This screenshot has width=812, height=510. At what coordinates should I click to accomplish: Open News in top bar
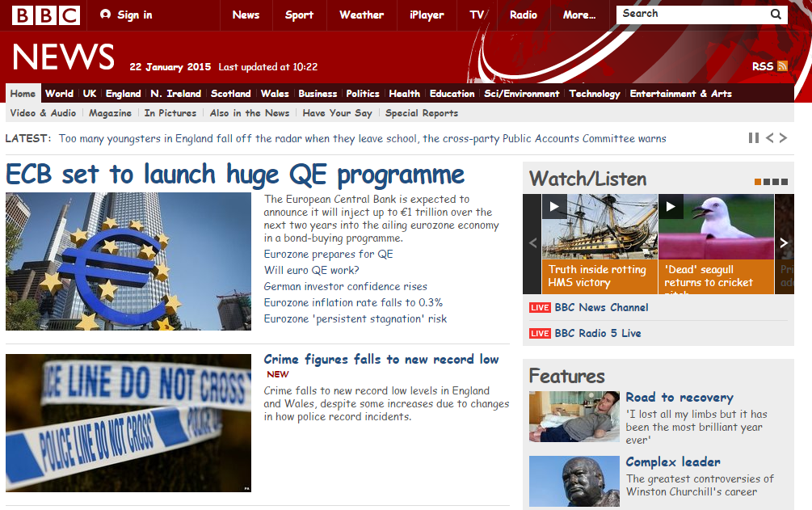[246, 15]
